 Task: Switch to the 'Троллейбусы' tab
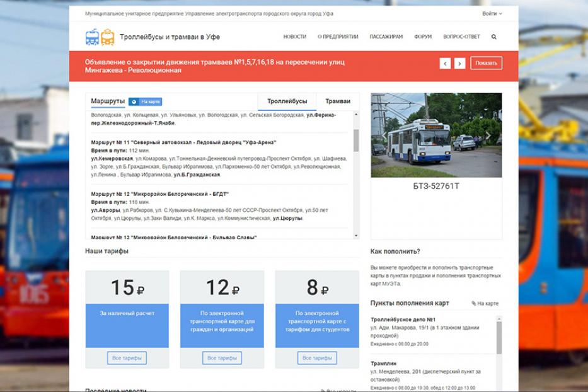coord(287,101)
